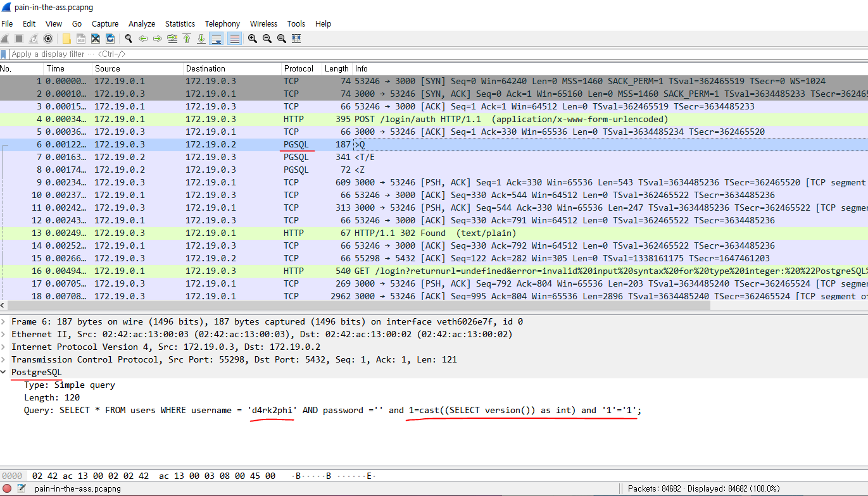Select packet 7 PGSQL <T/E row
The height and width of the screenshot is (496, 868).
[434, 157]
